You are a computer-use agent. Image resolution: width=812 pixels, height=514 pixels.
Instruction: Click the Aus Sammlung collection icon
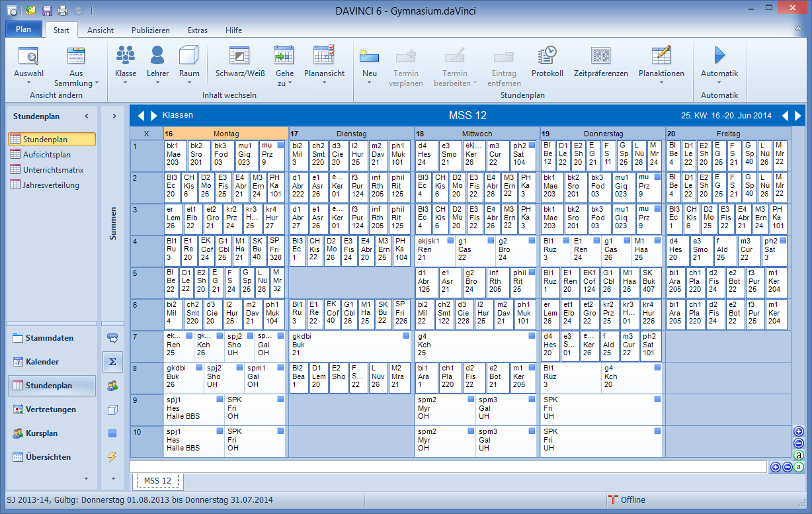[x=76, y=56]
